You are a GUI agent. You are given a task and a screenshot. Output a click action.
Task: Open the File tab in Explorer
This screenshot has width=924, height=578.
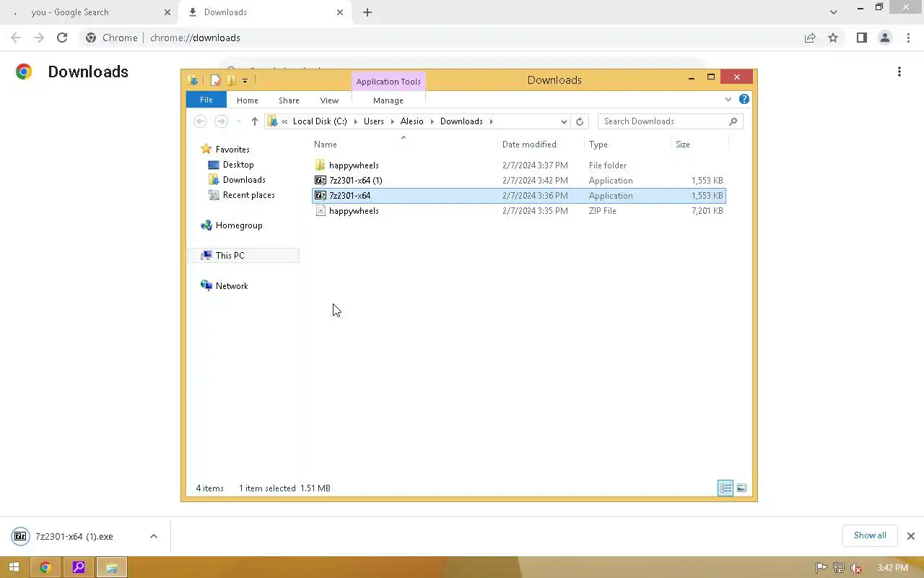pyautogui.click(x=206, y=100)
